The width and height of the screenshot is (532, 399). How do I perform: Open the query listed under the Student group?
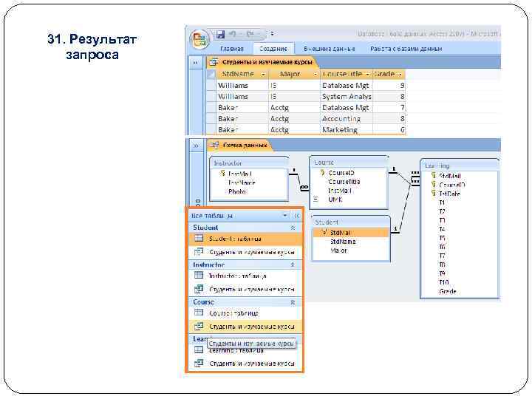[x=245, y=252]
